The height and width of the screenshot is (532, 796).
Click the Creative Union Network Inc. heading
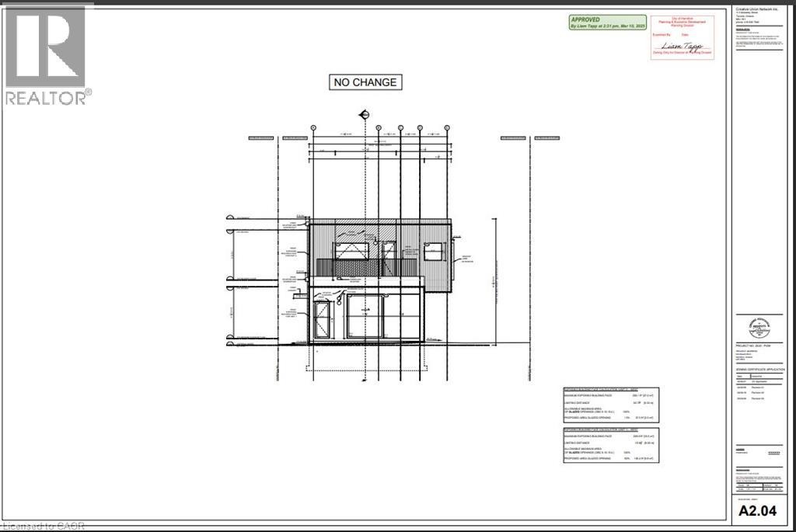[760, 9]
